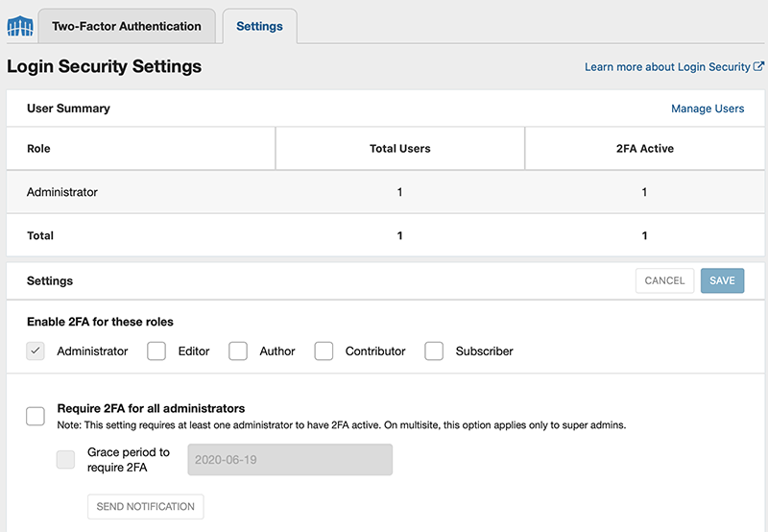This screenshot has width=768, height=532.
Task: Toggle the Administrator role checkbox
Action: tap(36, 351)
